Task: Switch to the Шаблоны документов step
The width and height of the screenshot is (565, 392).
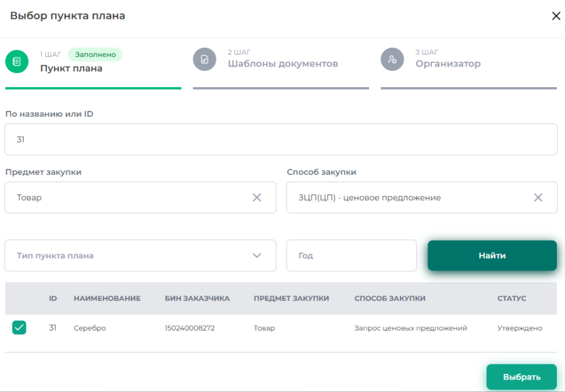Action: coord(282,64)
